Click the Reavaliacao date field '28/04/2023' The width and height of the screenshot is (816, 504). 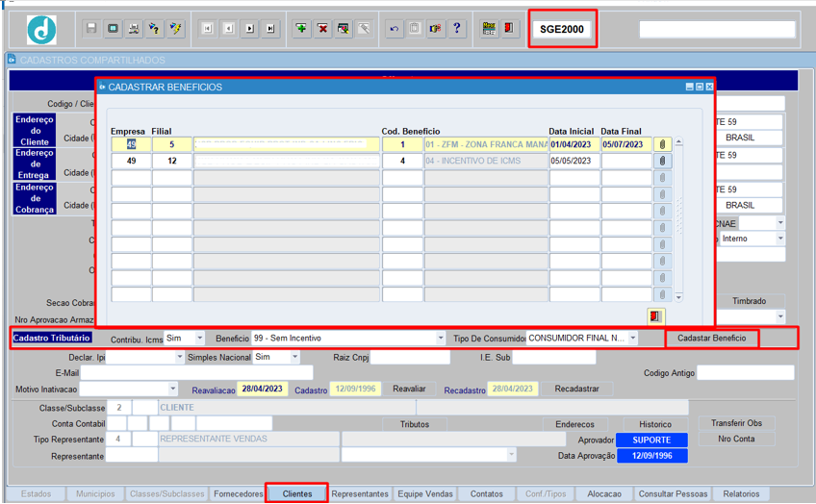[263, 389]
